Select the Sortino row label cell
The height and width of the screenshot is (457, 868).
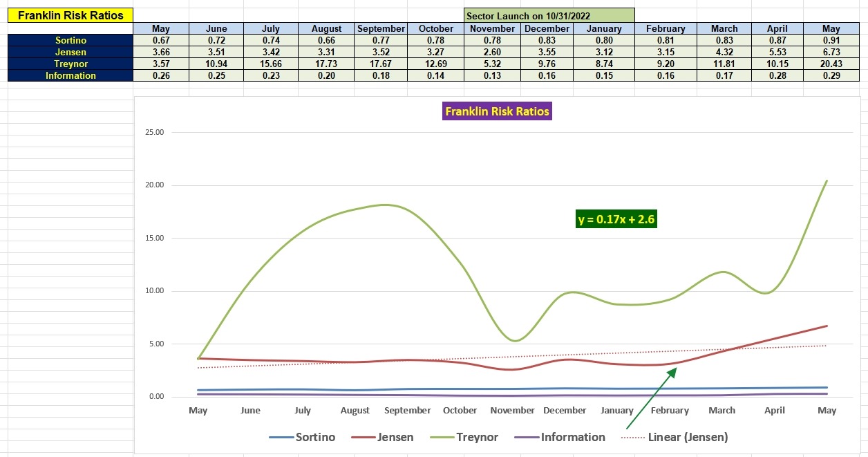[70, 40]
